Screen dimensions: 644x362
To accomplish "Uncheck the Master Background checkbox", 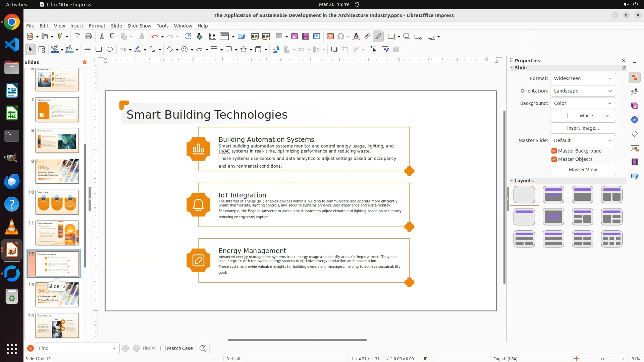I will 554,151.
